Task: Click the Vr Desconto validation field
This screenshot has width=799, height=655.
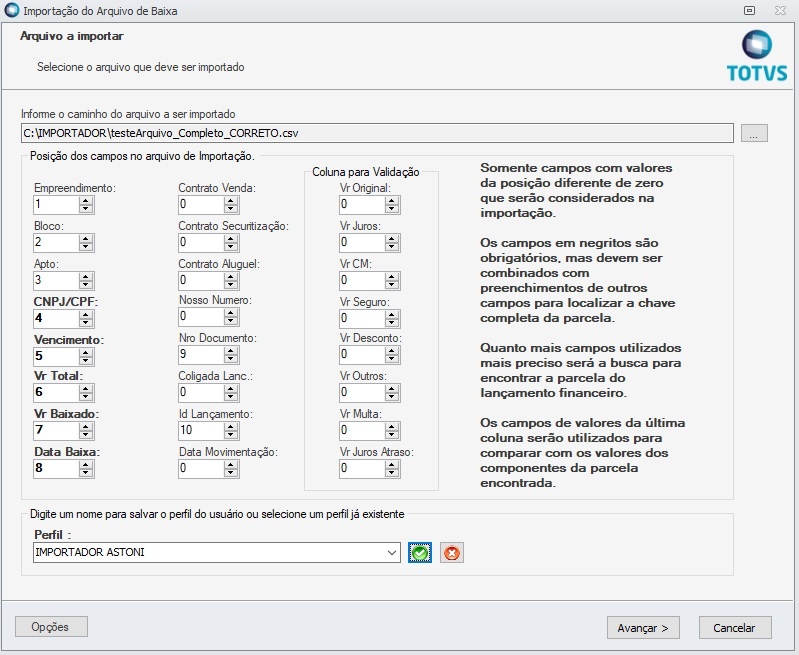Action: click(362, 354)
